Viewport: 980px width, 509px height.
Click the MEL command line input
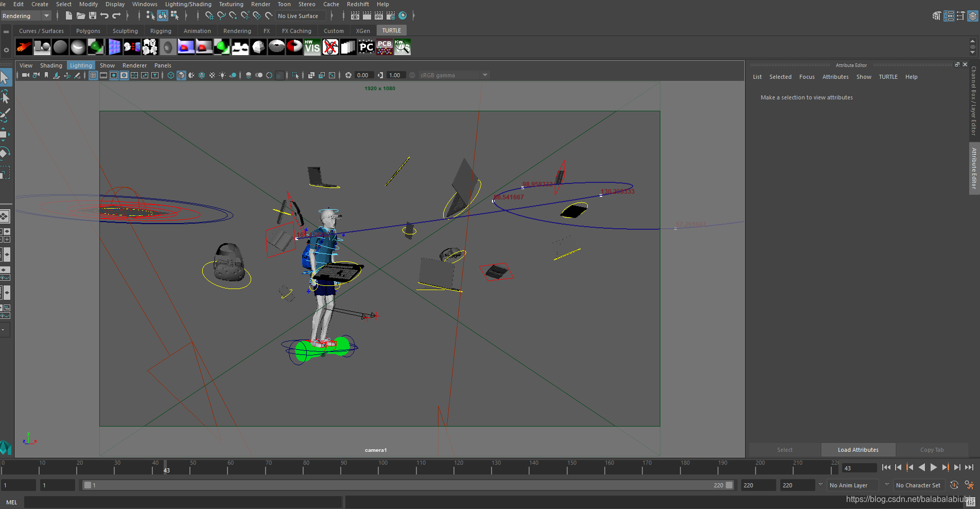pyautogui.click(x=183, y=502)
